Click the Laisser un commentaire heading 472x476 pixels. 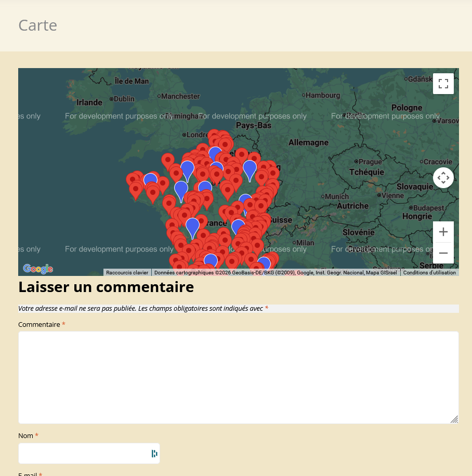[106, 287]
